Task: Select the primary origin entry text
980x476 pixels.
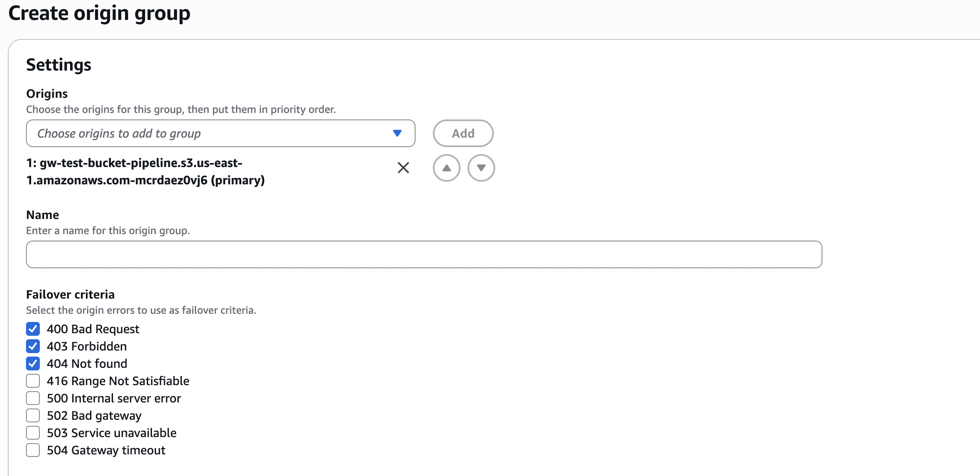Action: 145,171
